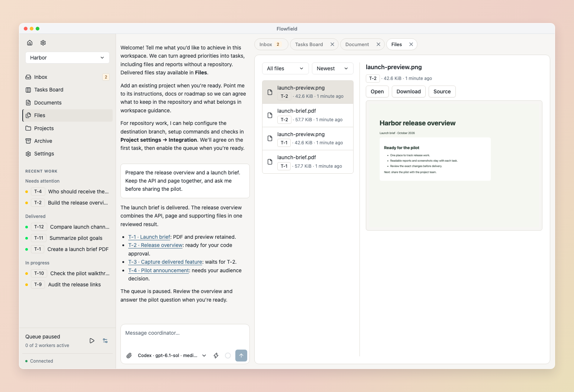The image size is (574, 392).
Task: Expand the Harbor workspace dropdown
Action: [67, 58]
